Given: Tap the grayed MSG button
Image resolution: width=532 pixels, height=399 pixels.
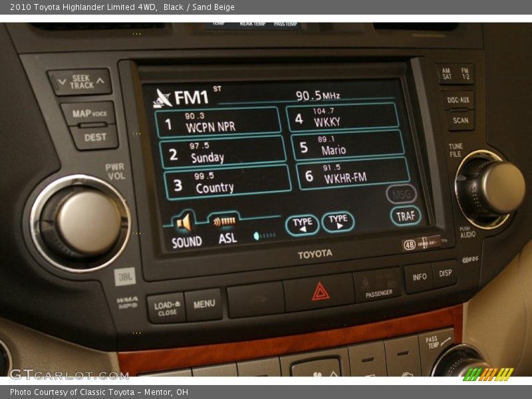Looking at the screenshot, I should [402, 194].
